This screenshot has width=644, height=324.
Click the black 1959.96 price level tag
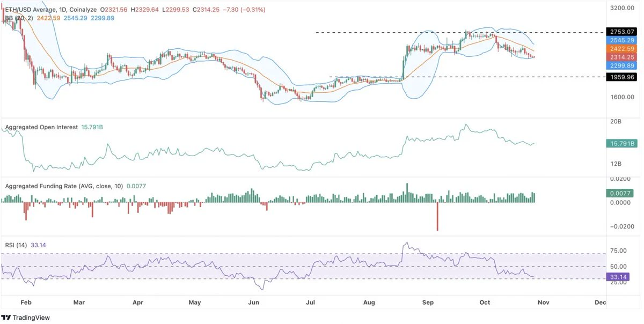click(x=622, y=77)
